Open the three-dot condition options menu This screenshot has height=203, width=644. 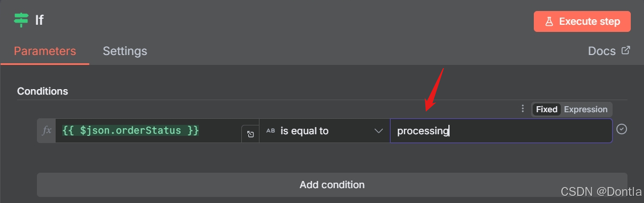point(522,109)
